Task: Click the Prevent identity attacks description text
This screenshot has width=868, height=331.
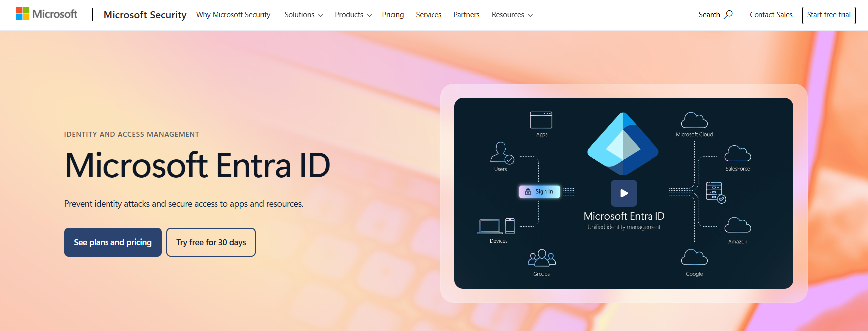Action: tap(184, 204)
